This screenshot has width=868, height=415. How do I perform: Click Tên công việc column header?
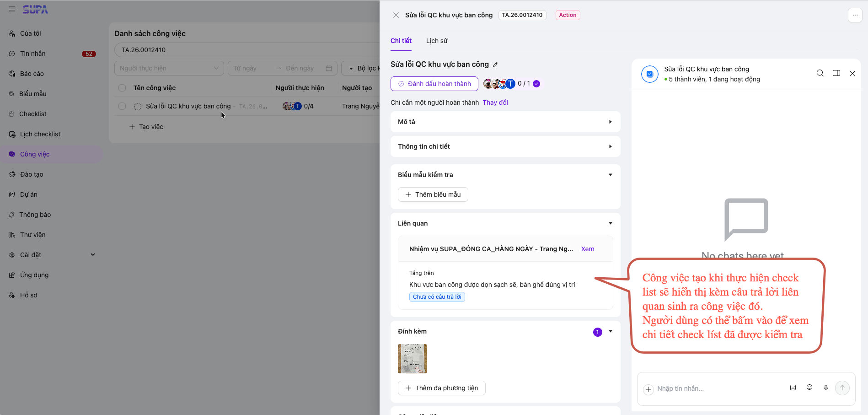(155, 88)
